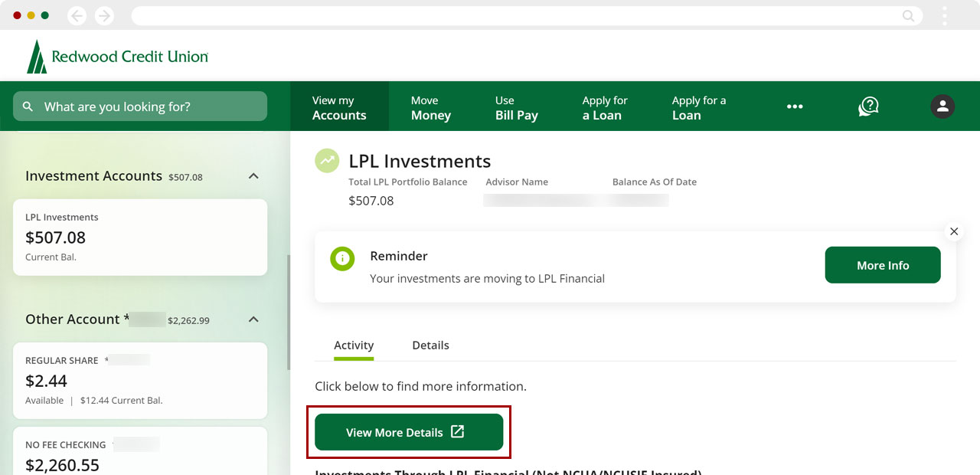Click the browser back arrow

[77, 15]
